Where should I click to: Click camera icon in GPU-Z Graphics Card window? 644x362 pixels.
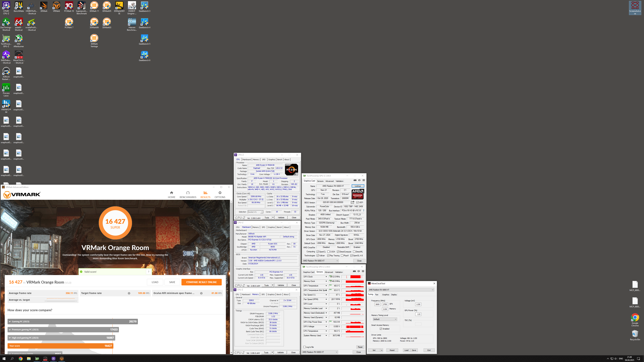[x=355, y=180]
